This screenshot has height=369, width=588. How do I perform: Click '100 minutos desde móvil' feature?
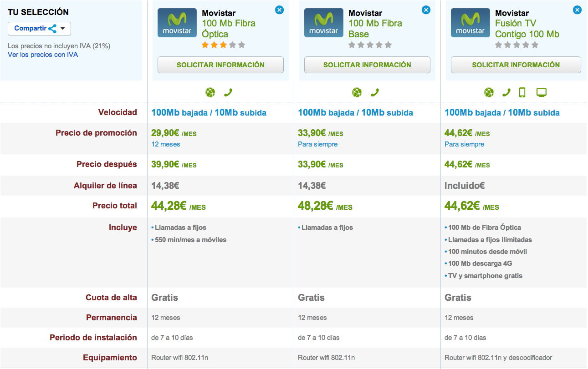point(488,252)
